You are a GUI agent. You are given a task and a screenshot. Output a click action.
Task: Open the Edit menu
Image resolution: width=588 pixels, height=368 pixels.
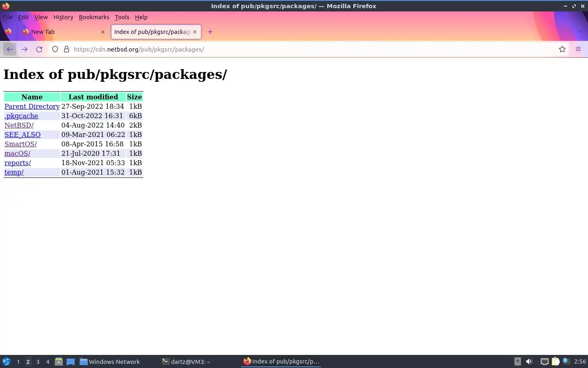coord(23,17)
